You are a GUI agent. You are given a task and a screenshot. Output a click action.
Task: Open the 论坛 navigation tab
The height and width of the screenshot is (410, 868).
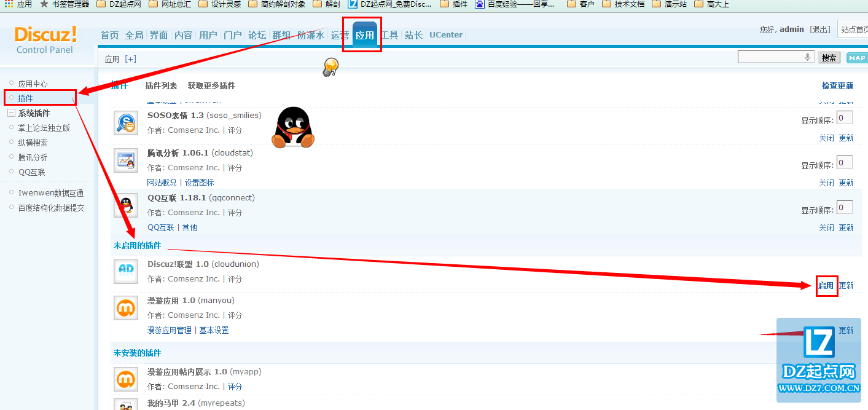click(257, 35)
